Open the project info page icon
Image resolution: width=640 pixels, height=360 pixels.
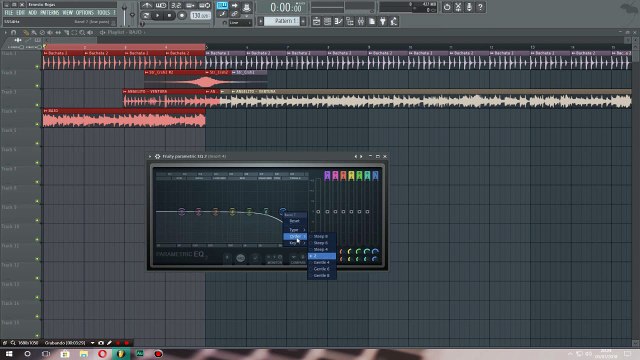[x=372, y=21]
